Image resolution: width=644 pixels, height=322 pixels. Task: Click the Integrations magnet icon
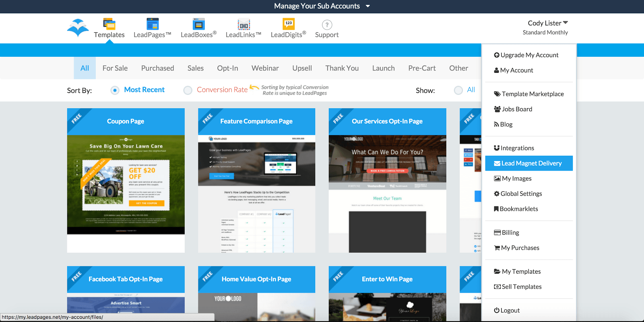497,148
